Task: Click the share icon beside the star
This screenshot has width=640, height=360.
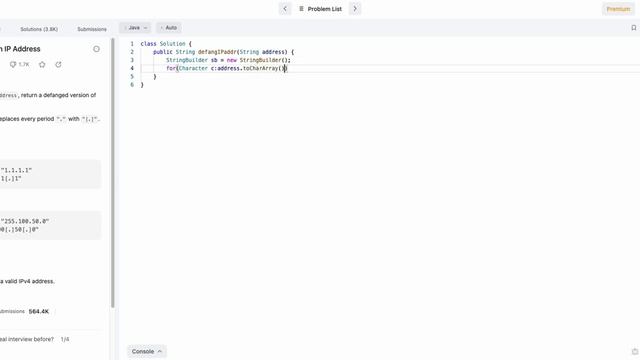Action: (x=58, y=64)
